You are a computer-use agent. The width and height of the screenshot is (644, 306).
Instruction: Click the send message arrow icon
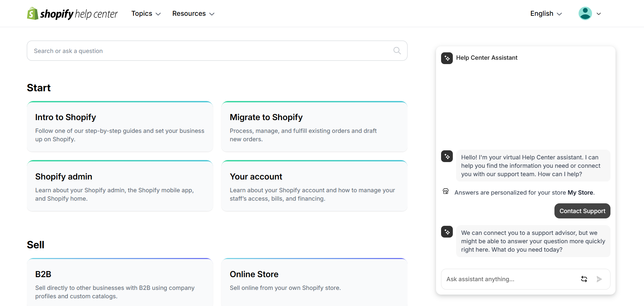tap(600, 279)
